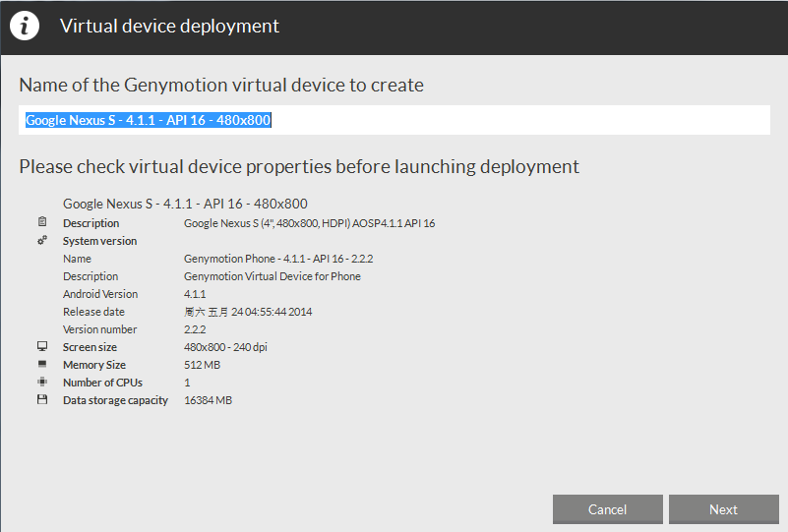Screen dimensions: 788x532
Task: Click the floppy disk icon beside Data storage capacity
Action: (42, 399)
